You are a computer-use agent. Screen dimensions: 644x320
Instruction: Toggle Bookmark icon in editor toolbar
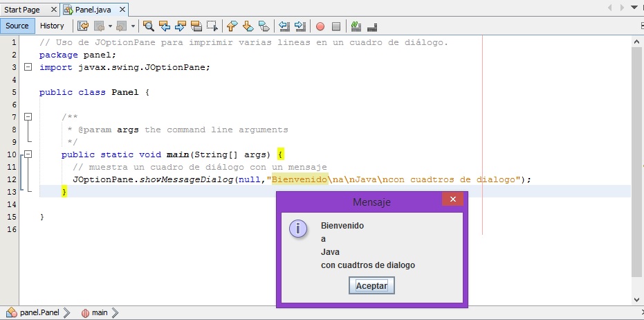(264, 26)
